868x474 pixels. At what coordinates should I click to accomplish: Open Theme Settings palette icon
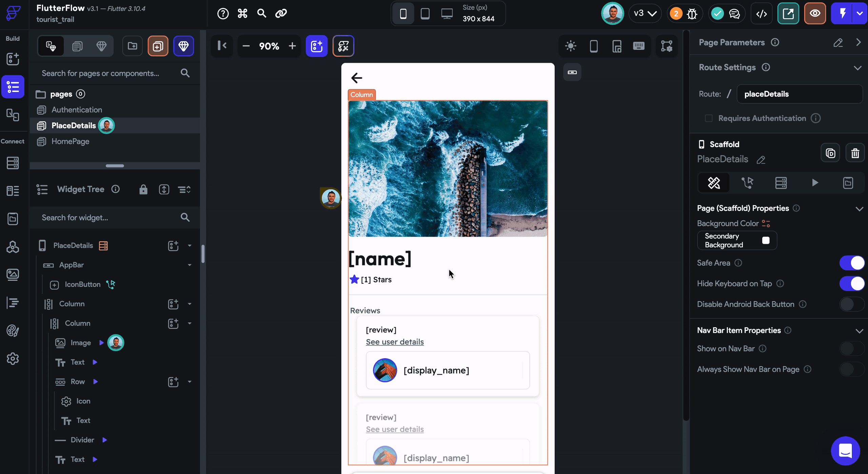[13, 331]
